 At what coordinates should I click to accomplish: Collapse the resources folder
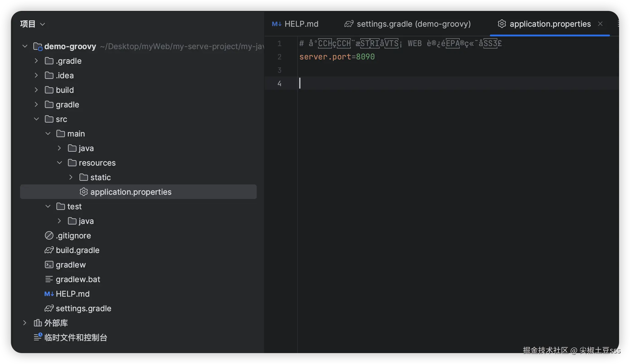coord(59,163)
